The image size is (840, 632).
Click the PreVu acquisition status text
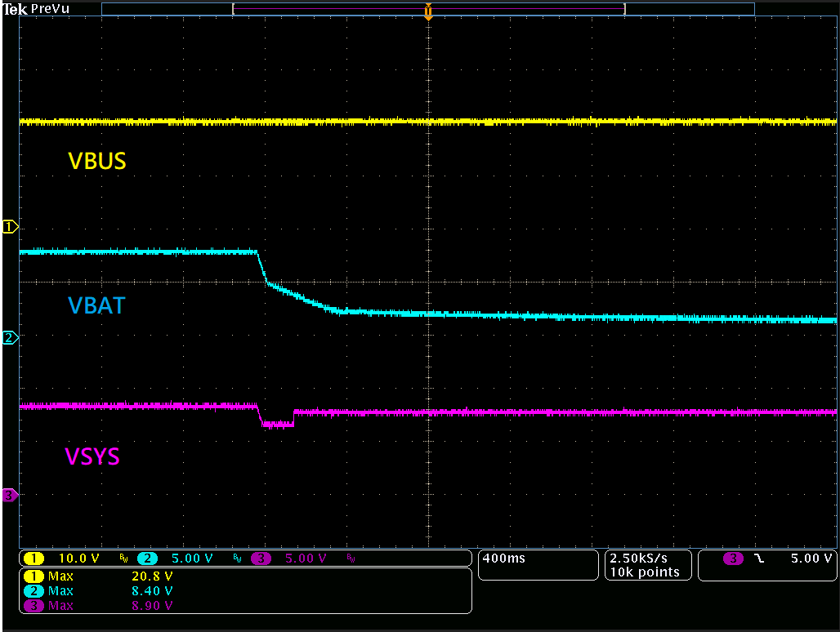(x=50, y=9)
